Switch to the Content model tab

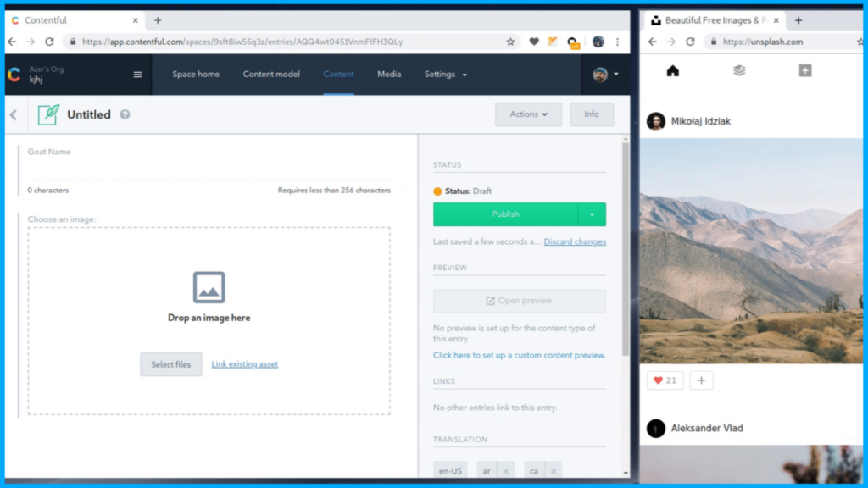pyautogui.click(x=271, y=75)
